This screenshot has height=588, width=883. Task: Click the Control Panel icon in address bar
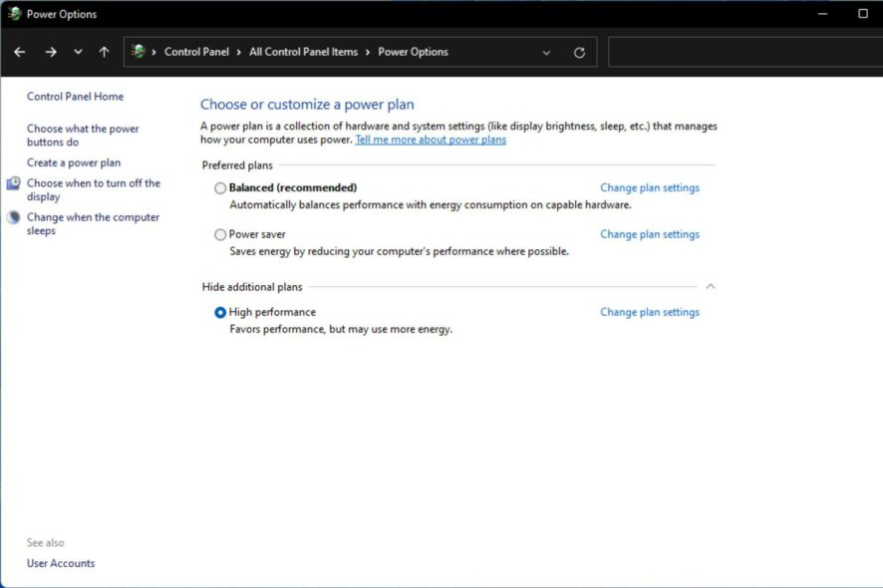[138, 51]
